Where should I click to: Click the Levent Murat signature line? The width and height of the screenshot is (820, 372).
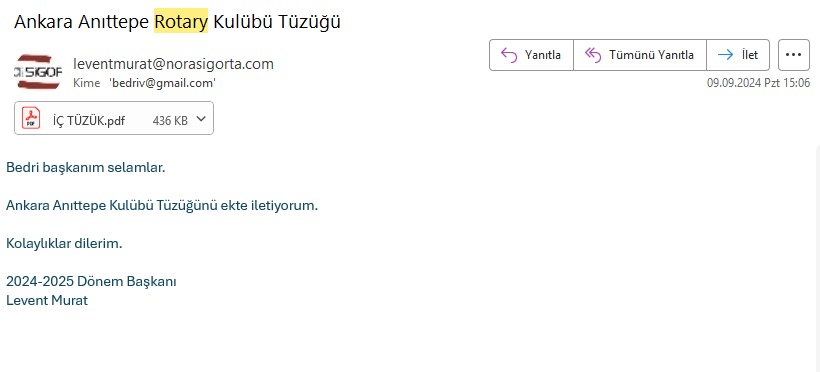point(47,300)
